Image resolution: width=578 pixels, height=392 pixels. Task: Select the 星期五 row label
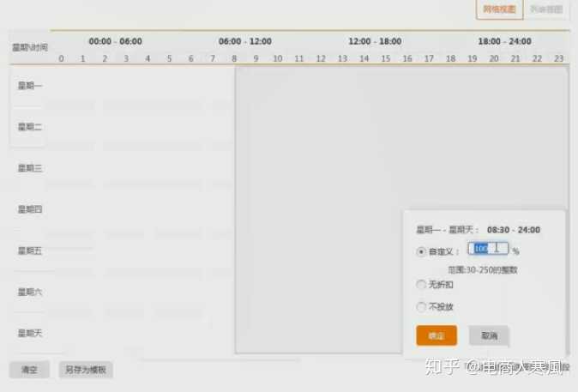30,250
